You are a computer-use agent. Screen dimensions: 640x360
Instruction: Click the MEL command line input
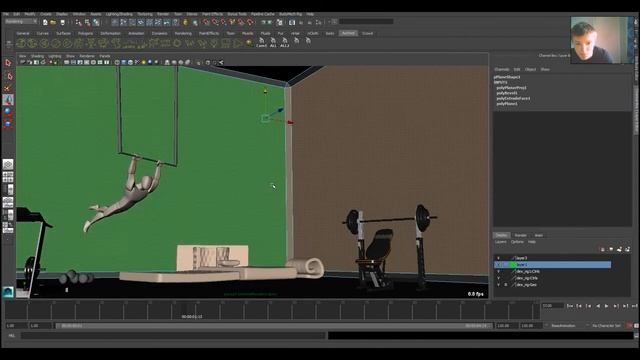[x=173, y=336]
